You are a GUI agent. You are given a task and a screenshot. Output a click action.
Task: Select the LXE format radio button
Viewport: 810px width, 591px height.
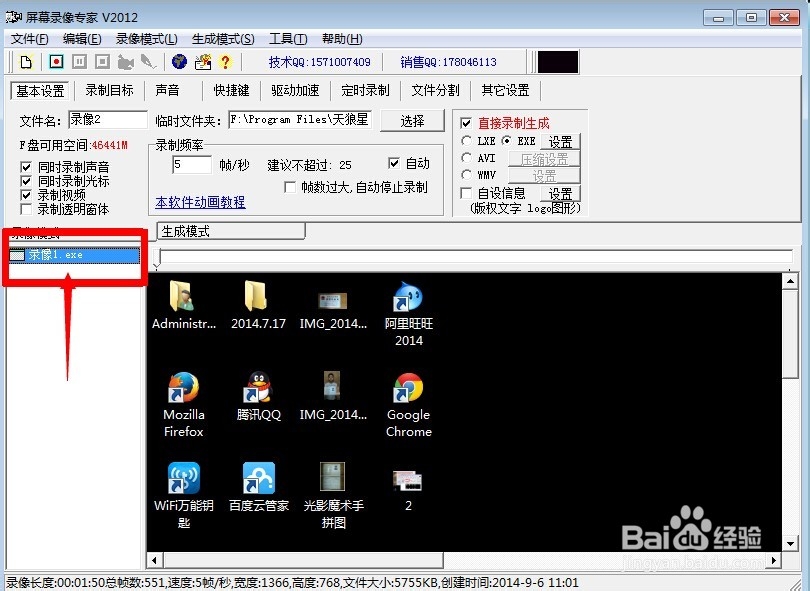(466, 141)
